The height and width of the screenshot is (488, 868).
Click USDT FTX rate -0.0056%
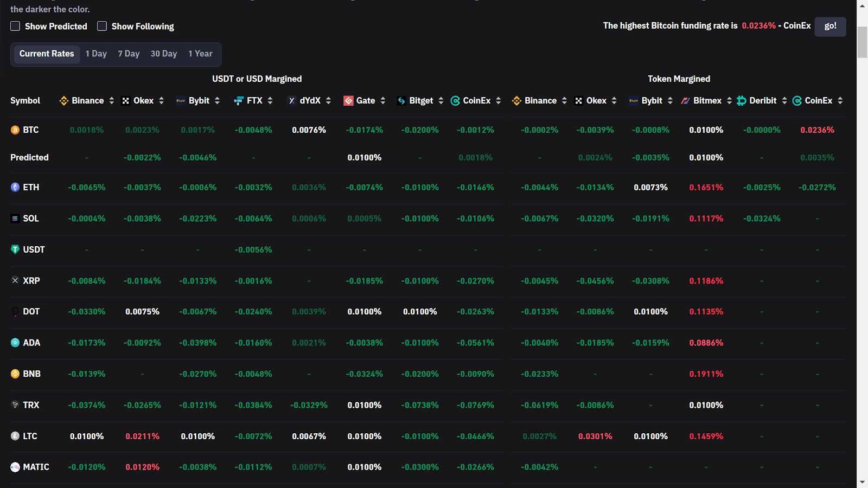pyautogui.click(x=253, y=249)
